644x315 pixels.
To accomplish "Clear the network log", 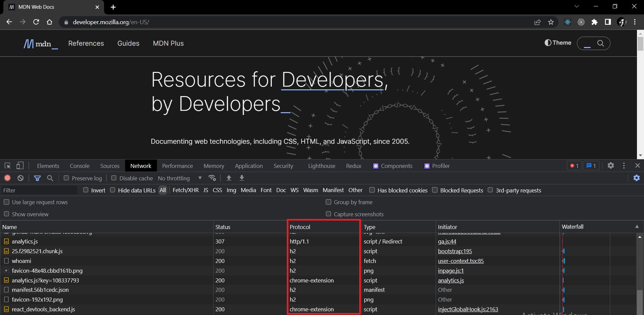I will point(20,178).
